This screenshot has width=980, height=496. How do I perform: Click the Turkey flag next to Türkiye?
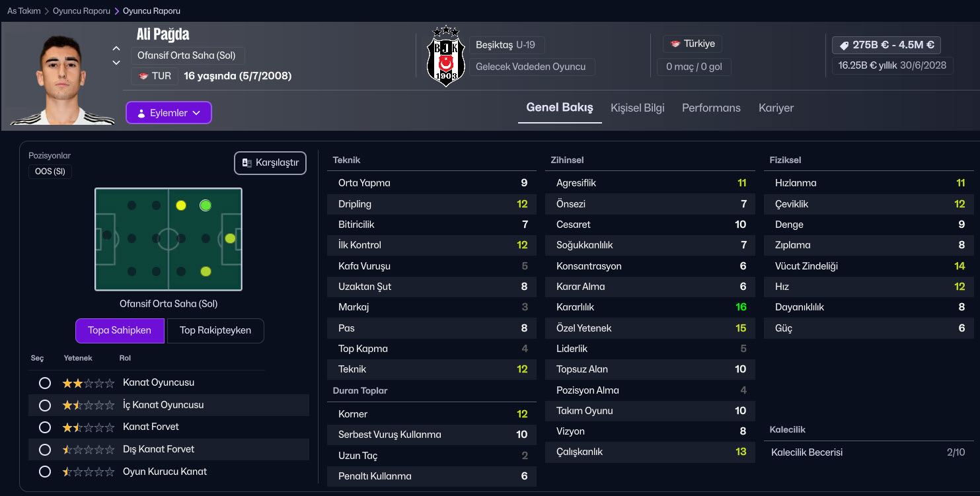click(x=675, y=44)
